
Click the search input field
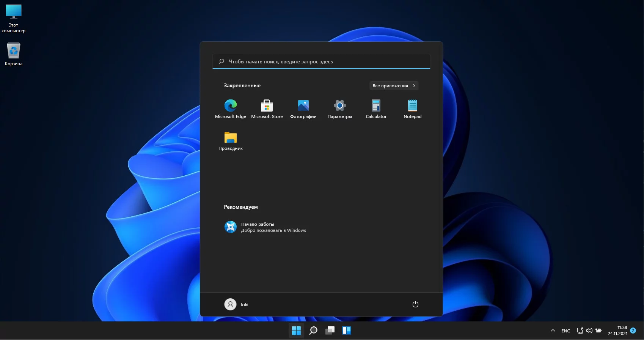pyautogui.click(x=321, y=61)
